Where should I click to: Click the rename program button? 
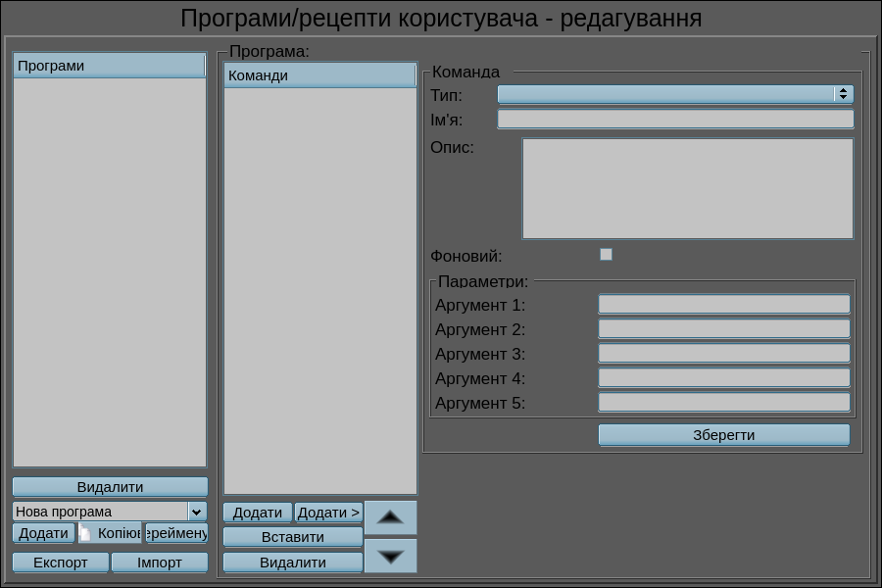point(176,533)
